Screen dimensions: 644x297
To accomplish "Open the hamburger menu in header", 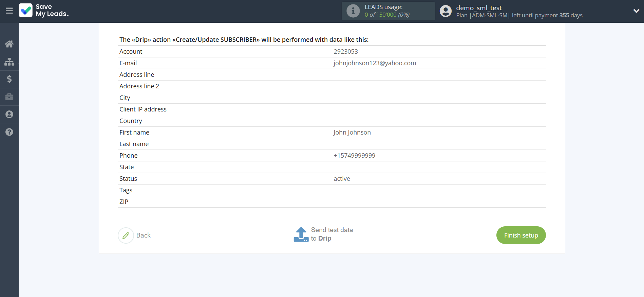I will 9,11.
